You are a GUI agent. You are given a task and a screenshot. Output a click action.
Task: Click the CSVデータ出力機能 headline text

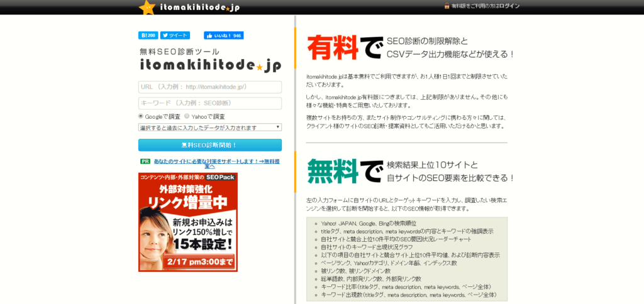coord(450,54)
